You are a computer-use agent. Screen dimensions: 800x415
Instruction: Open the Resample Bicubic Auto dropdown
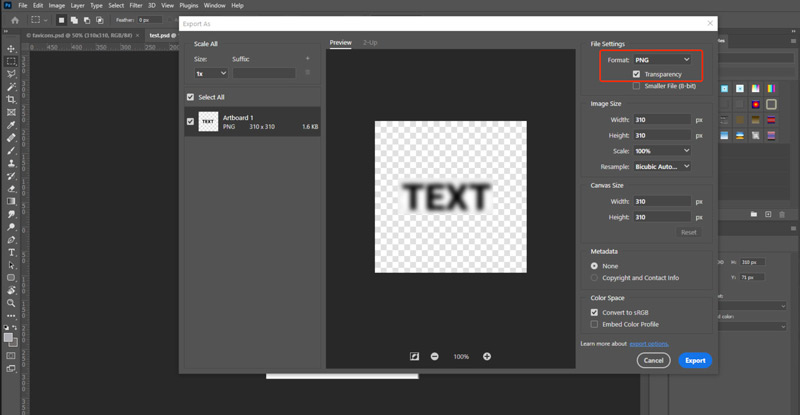point(662,166)
